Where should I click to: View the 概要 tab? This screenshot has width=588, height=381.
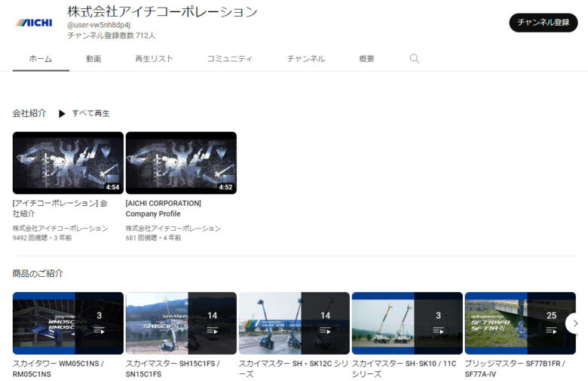click(367, 59)
